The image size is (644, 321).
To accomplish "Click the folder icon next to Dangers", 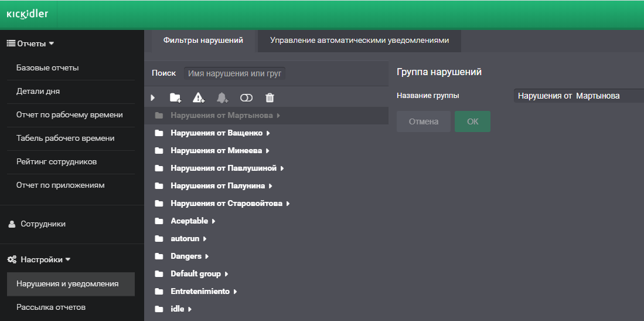I will (x=159, y=256).
